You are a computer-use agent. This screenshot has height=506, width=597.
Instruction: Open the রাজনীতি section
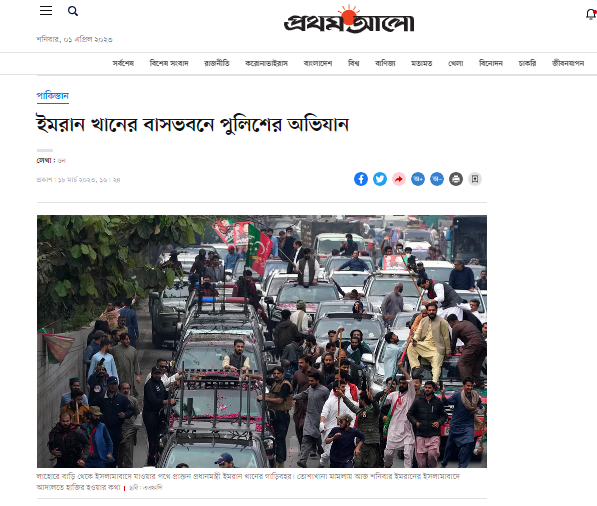(217, 63)
